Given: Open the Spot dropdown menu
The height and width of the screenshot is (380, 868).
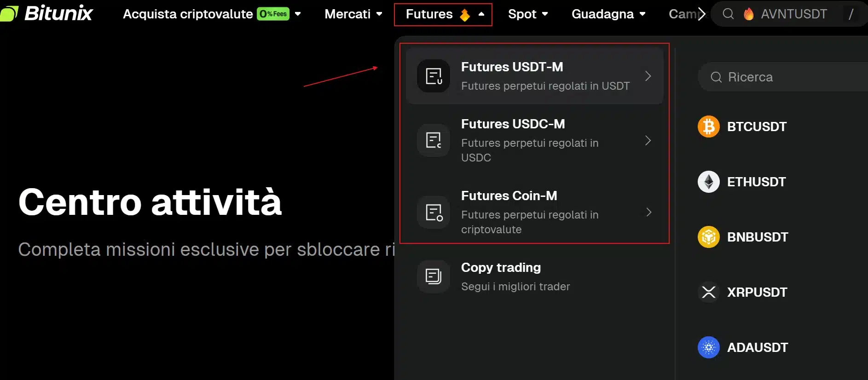Looking at the screenshot, I should coord(527,14).
